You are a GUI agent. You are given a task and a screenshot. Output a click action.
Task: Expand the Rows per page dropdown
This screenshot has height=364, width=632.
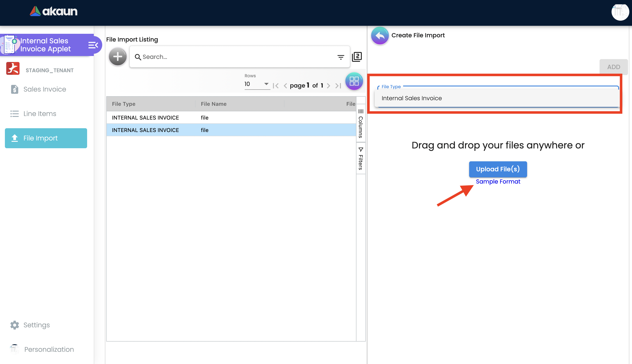257,84
